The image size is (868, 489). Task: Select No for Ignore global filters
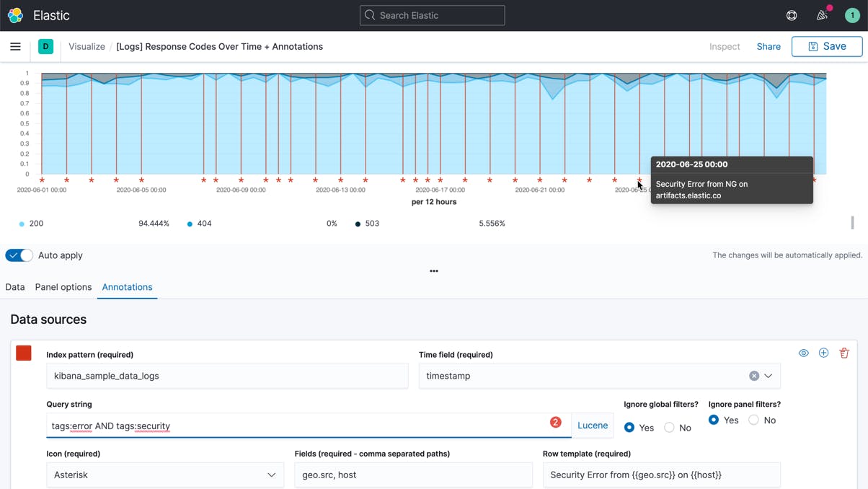point(669,428)
